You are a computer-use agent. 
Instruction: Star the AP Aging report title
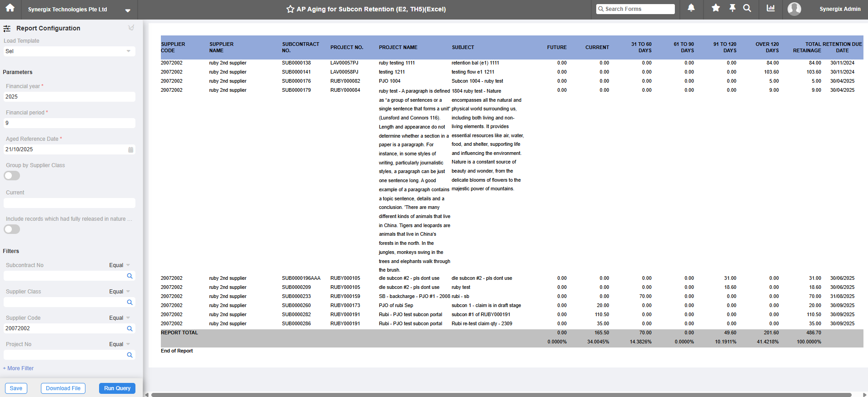coord(290,9)
